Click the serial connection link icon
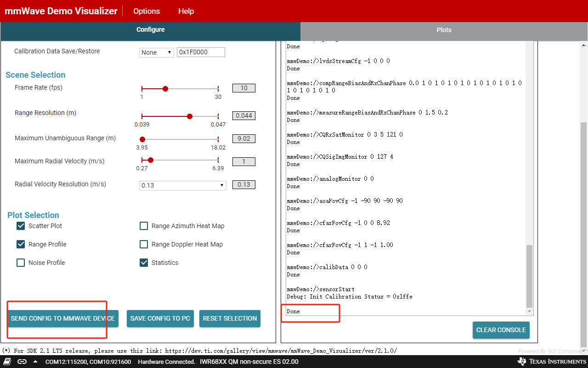Image resolution: width=588 pixels, height=368 pixels. pyautogui.click(x=22, y=362)
